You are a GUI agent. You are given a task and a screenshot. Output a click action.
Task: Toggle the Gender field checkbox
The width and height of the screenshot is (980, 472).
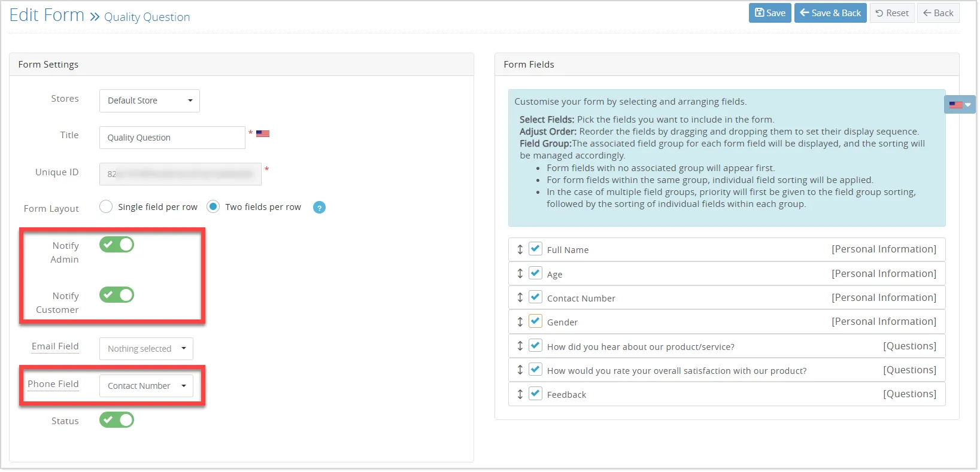tap(536, 321)
